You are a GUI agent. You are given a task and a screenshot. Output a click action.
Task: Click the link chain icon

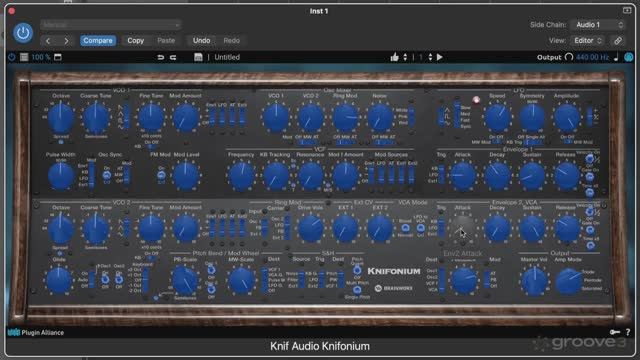(618, 40)
